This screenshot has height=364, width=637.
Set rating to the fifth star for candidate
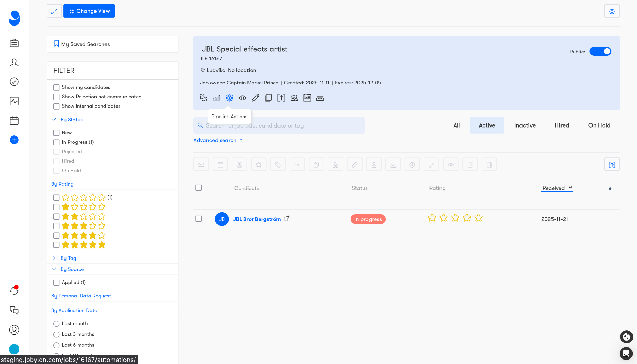[x=478, y=218]
